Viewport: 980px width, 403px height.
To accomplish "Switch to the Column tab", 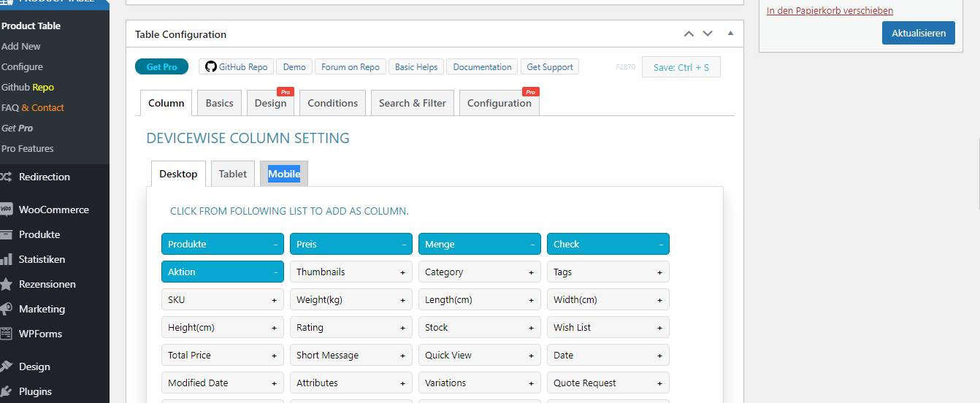I will [166, 103].
